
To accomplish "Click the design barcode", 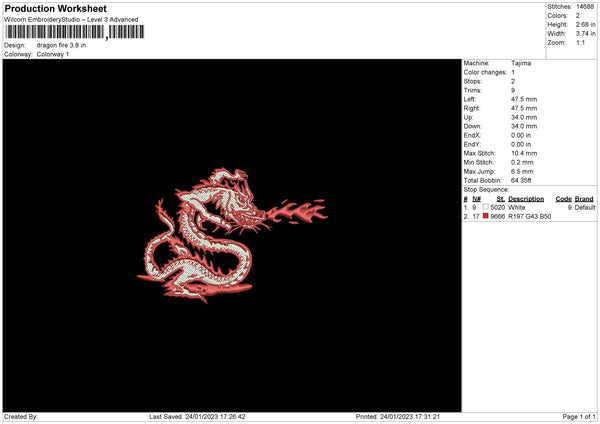I will coord(75,32).
